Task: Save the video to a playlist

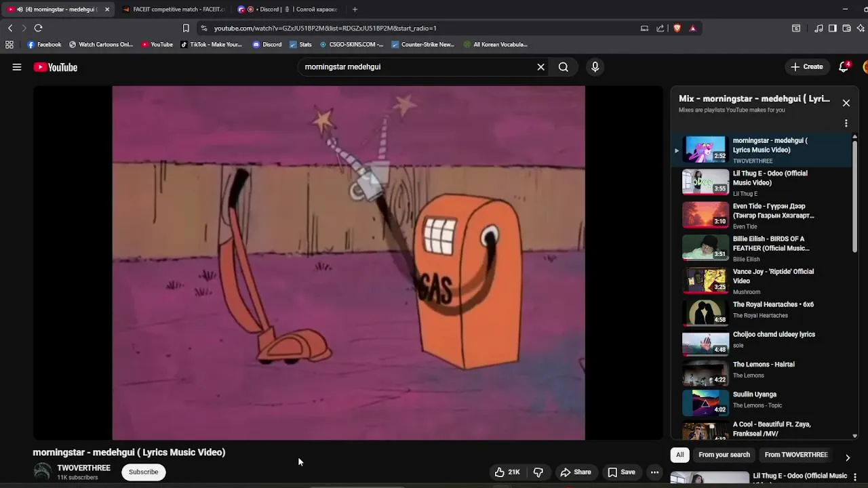Action: coord(621,472)
